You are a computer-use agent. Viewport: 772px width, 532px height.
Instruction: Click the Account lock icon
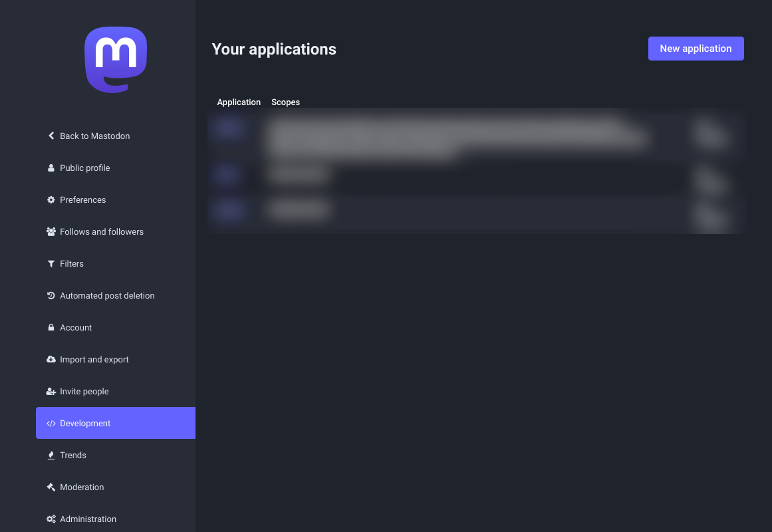coord(51,328)
